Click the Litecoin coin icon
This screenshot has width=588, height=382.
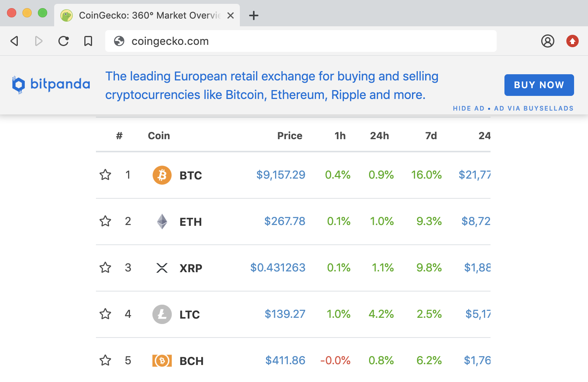pyautogui.click(x=162, y=314)
